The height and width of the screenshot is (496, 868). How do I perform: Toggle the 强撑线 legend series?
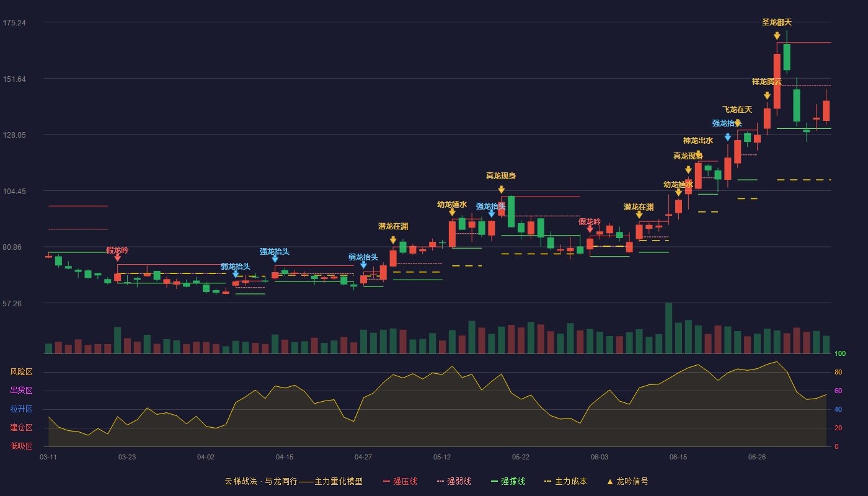tap(508, 481)
